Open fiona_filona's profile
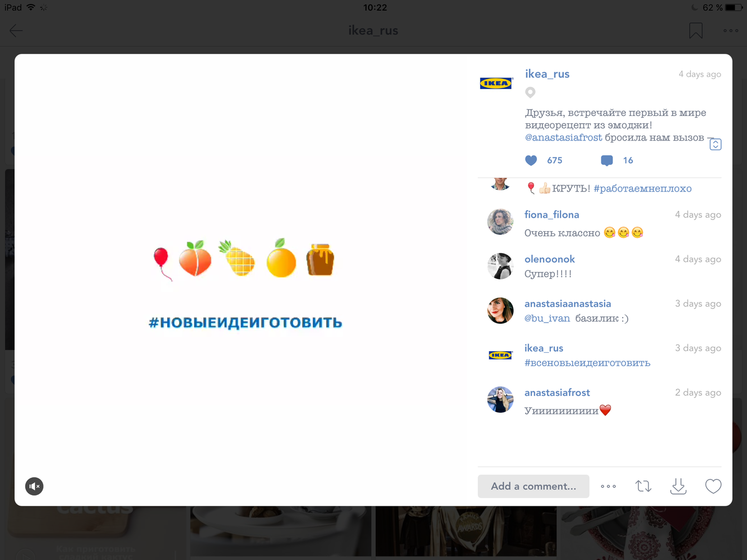The height and width of the screenshot is (560, 747). [551, 214]
